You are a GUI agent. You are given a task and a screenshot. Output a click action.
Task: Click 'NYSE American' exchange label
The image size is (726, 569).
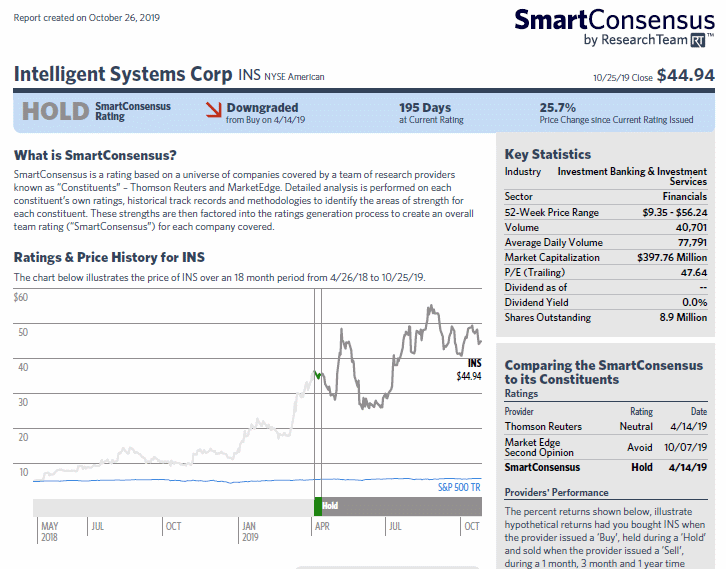click(294, 77)
